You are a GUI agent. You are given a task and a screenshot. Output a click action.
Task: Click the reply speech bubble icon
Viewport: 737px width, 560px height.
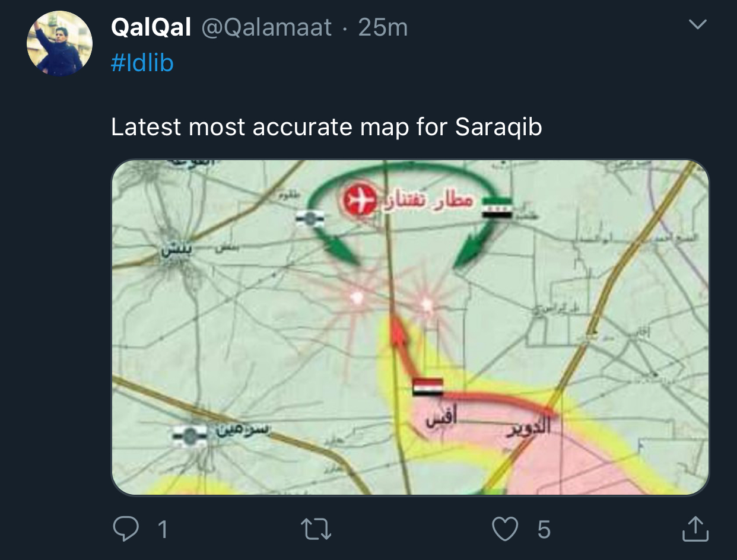(125, 529)
